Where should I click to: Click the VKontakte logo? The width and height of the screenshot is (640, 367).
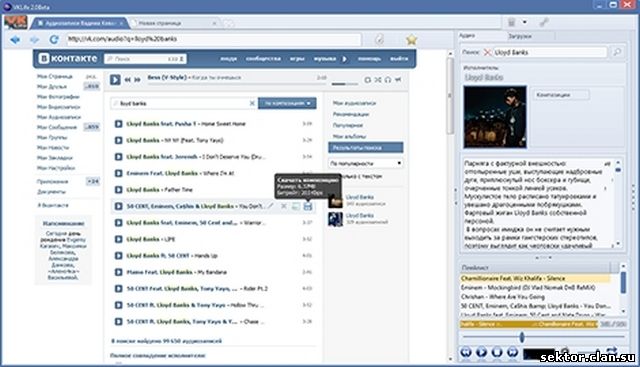coord(68,58)
